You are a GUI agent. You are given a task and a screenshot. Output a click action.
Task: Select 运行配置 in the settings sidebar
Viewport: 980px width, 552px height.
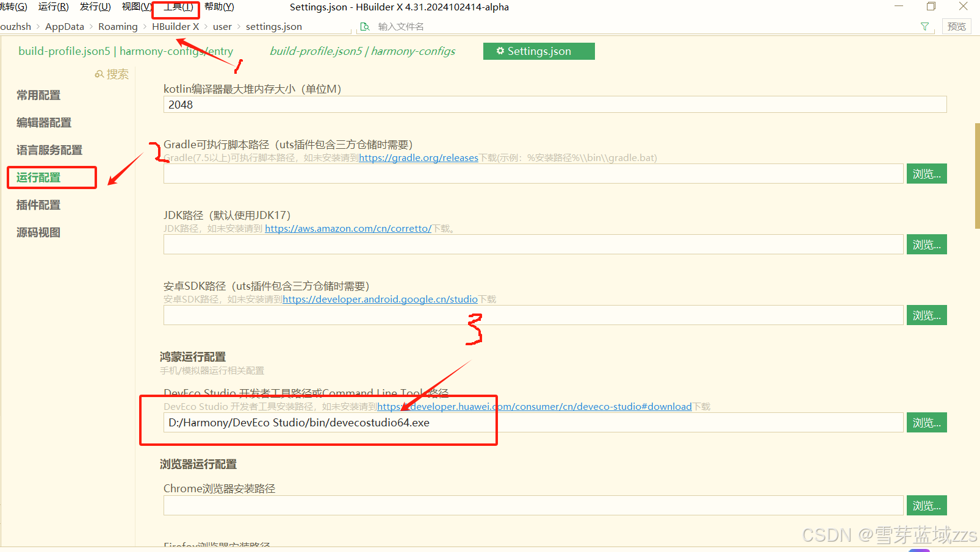(x=38, y=177)
